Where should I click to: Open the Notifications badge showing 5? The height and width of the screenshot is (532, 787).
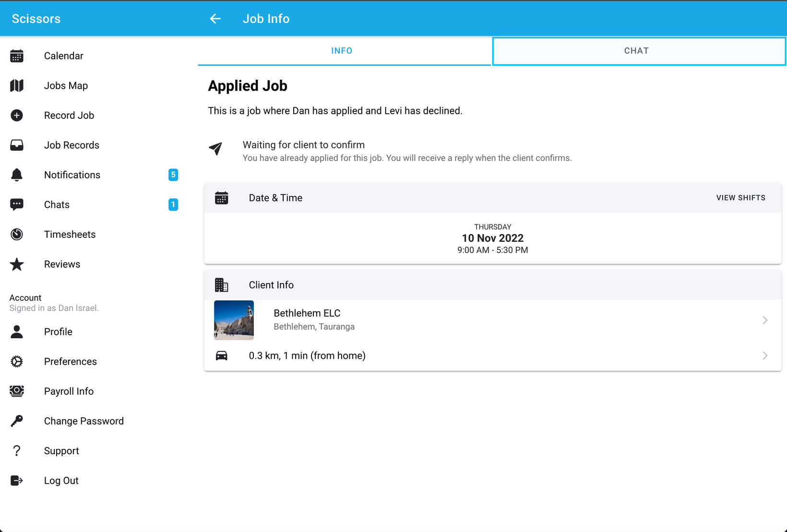173,175
